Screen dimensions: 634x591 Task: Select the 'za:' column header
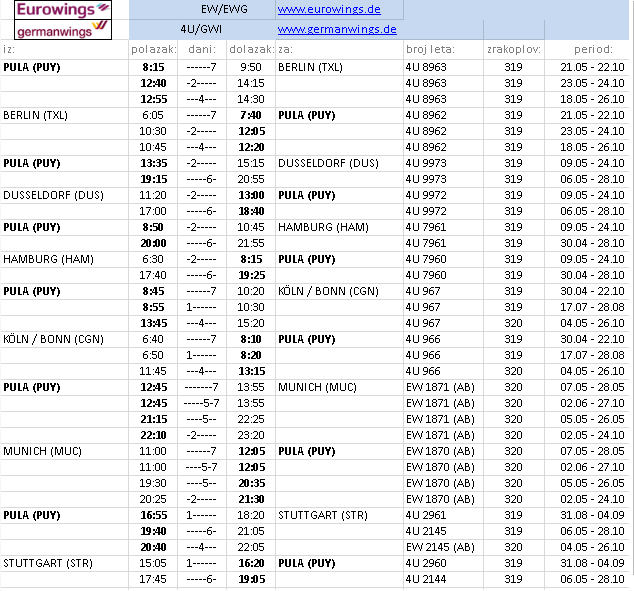(285, 49)
